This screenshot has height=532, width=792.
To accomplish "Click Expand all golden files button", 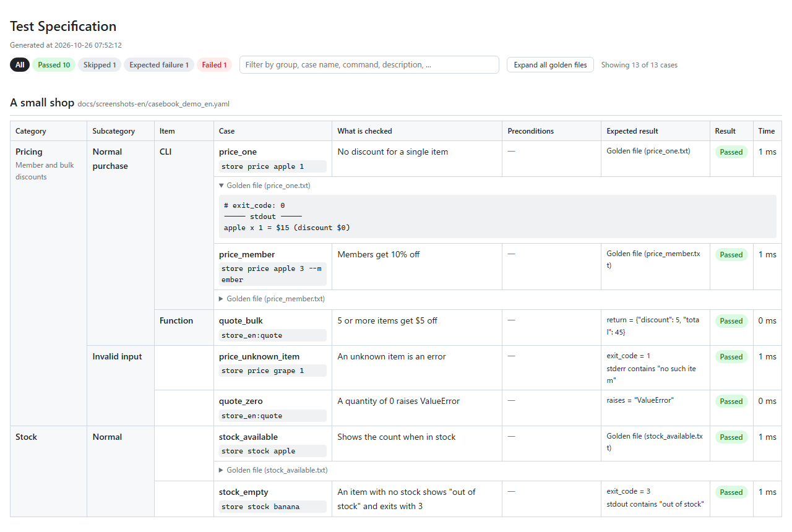I will click(x=551, y=65).
